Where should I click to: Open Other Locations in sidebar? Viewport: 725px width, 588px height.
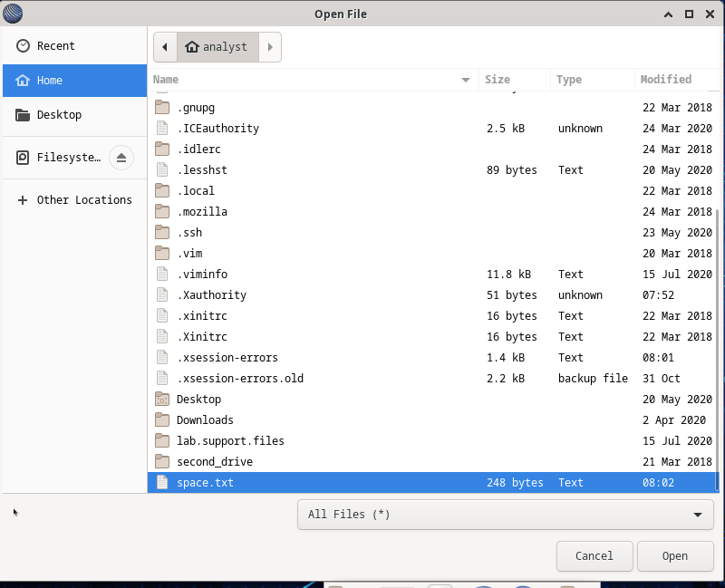(75, 199)
